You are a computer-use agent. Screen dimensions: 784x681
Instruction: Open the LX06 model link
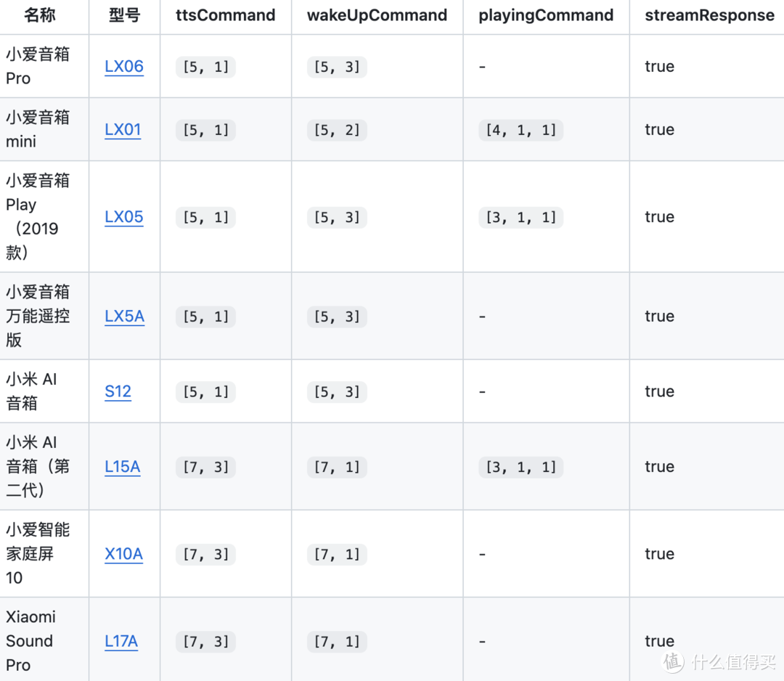(124, 67)
